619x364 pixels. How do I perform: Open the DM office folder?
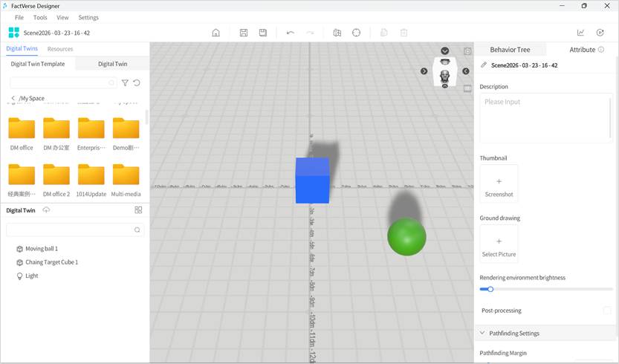[x=22, y=134]
